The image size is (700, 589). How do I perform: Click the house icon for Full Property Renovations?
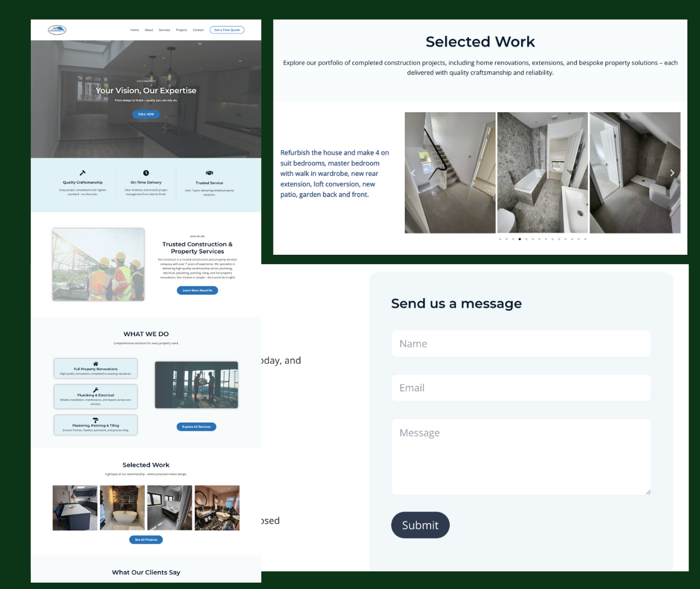coord(96,364)
